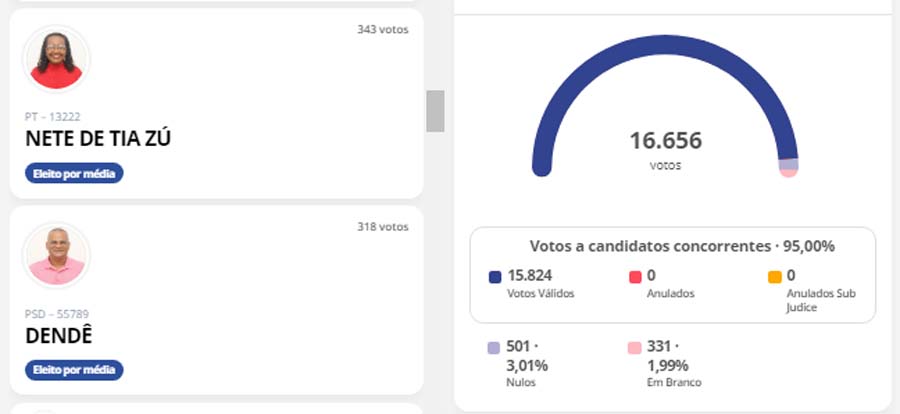900x414 pixels.
Task: Click the PT - 13222 party label
Action: pyautogui.click(x=53, y=117)
